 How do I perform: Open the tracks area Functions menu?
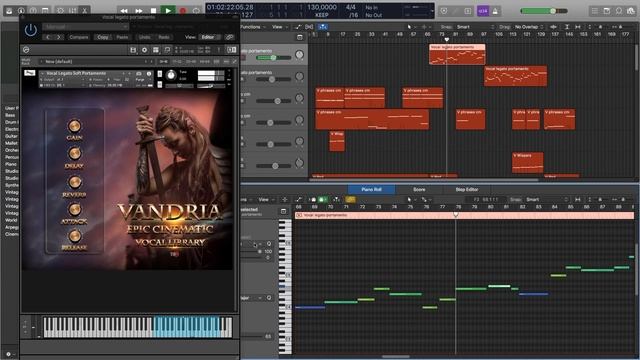point(252,27)
